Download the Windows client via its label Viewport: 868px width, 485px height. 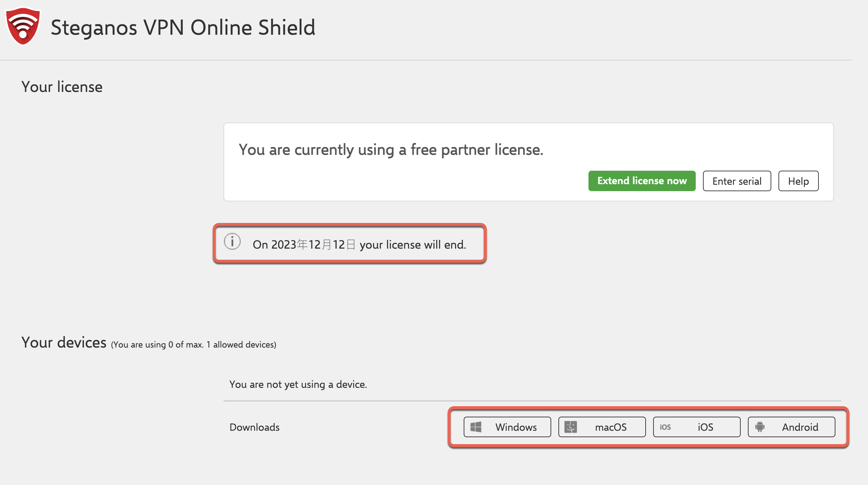tap(516, 427)
